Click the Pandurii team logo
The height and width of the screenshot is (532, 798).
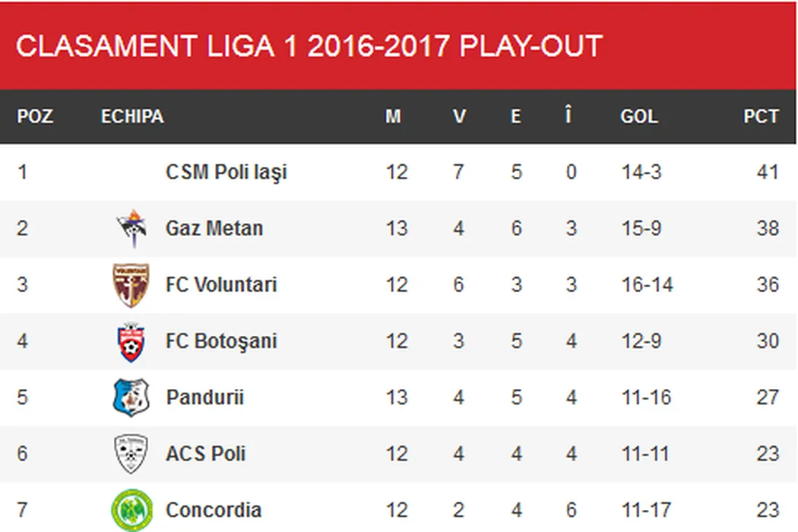point(131,397)
